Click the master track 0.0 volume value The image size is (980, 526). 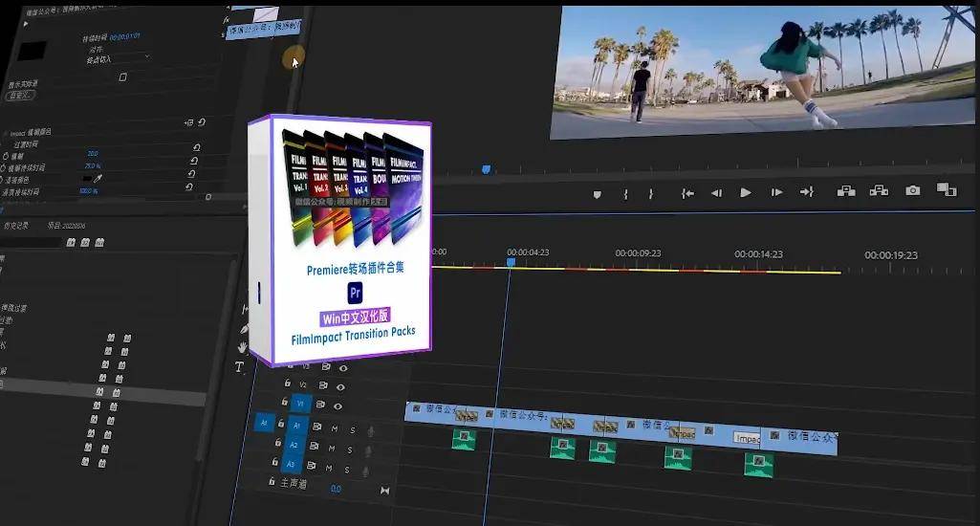(336, 489)
